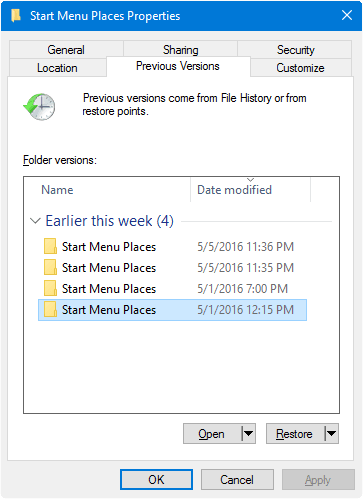
Task: Select the folder icon dated 5/1/2016 7:00 PM
Action: coord(50,288)
